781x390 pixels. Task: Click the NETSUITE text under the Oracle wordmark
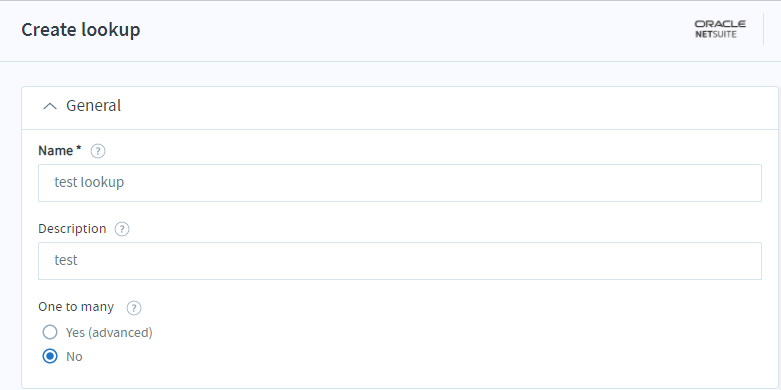coord(716,34)
